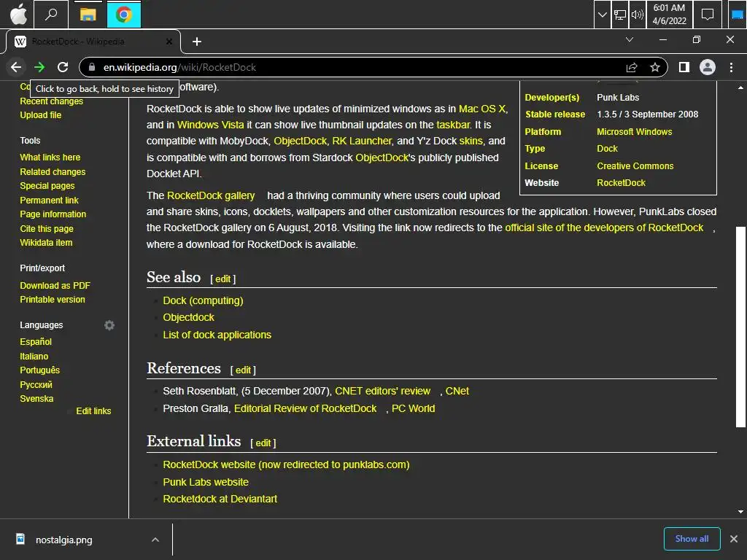Open Special pages link
This screenshot has height=560, width=747.
click(47, 186)
